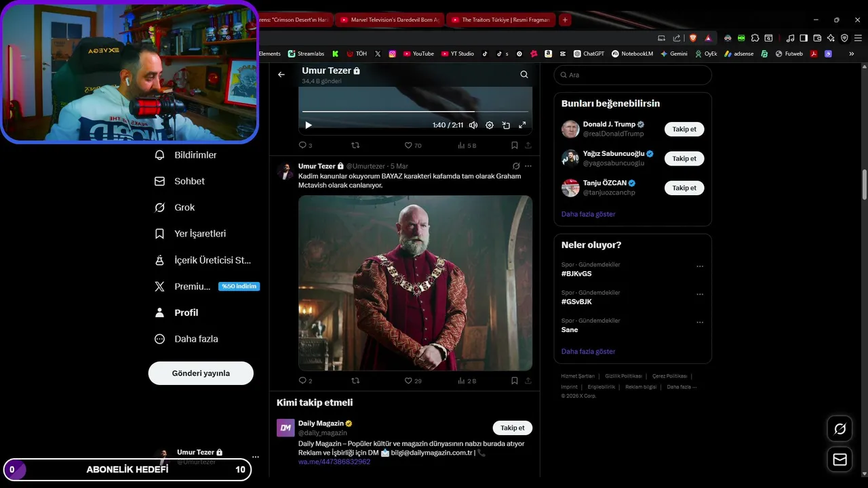The image size is (868, 488).
Task: Seek on the video progress bar
Action: click(x=415, y=111)
